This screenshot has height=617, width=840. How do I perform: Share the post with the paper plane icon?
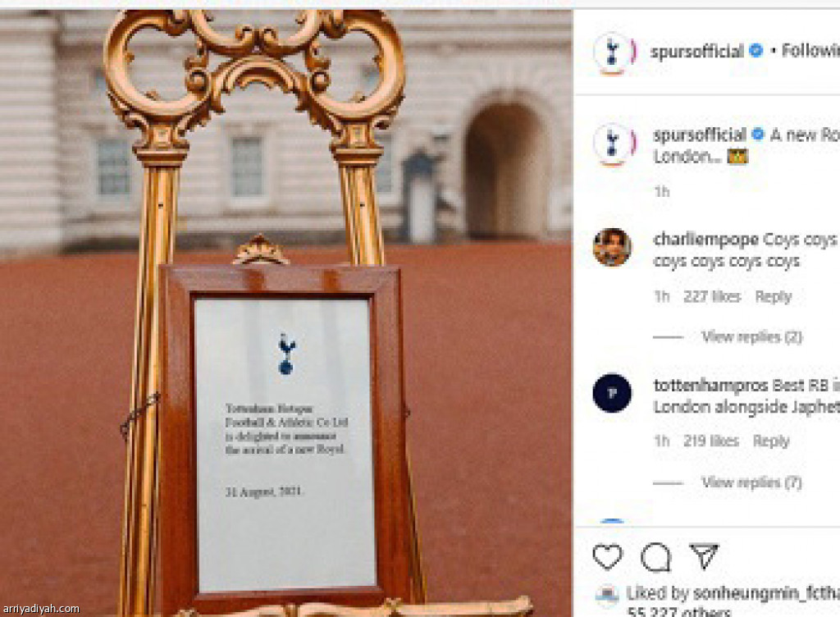703,556
